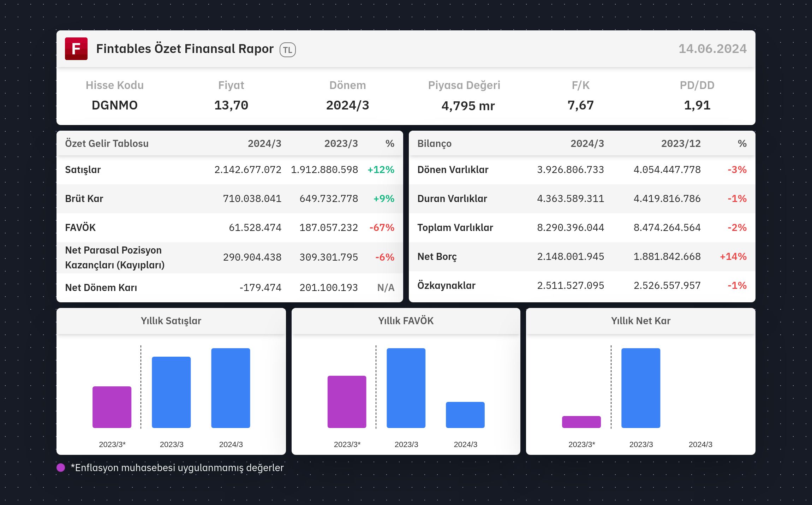
Task: Click the blue 2023/3 bar in Yıllık FAVÖK
Action: [406, 388]
